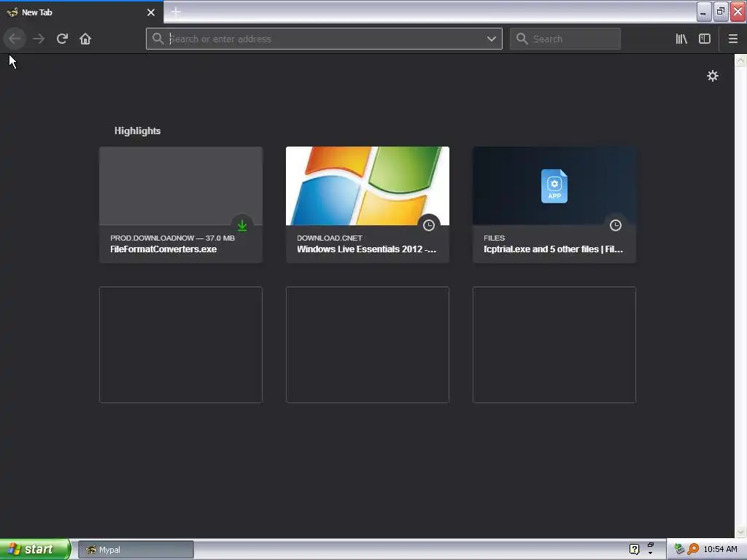
Task: Open Windows Live Essentials 2012 highlight card
Action: 368,205
